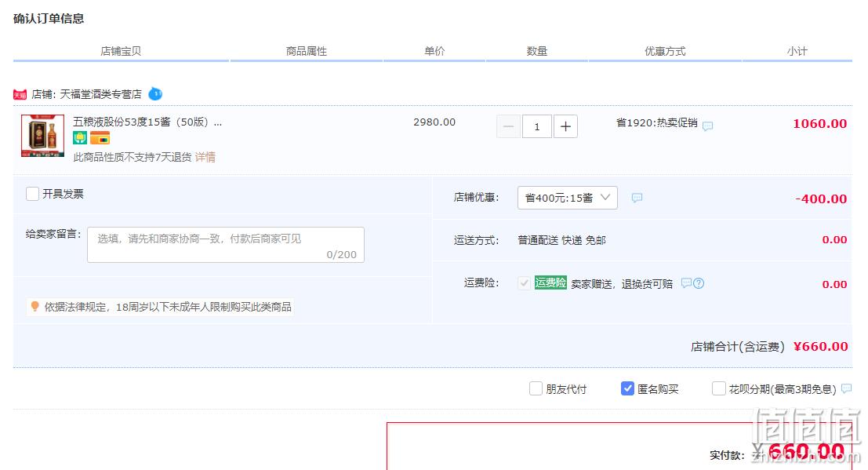Click the 小计 column header
This screenshot has height=470, width=868.
[797, 51]
